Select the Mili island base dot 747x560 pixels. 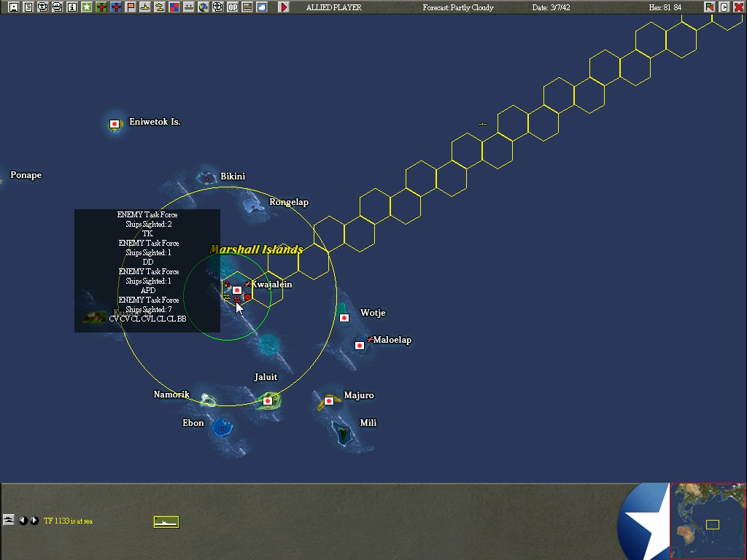click(344, 429)
